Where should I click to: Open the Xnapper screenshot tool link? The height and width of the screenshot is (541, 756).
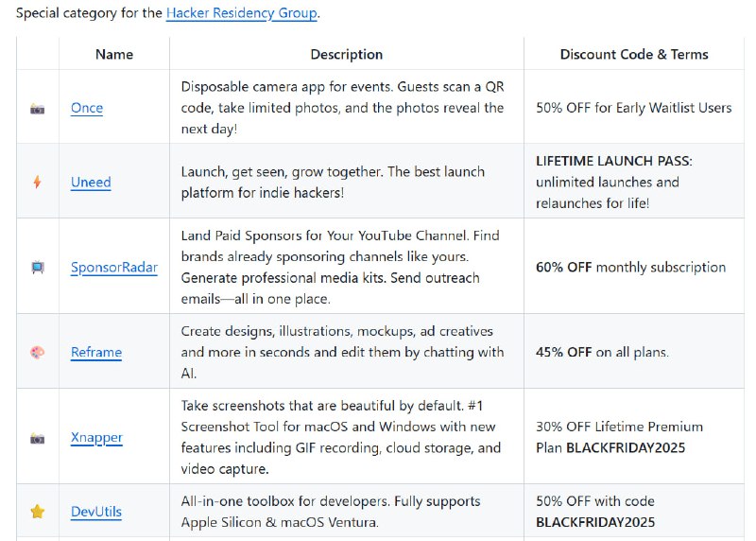(x=96, y=438)
